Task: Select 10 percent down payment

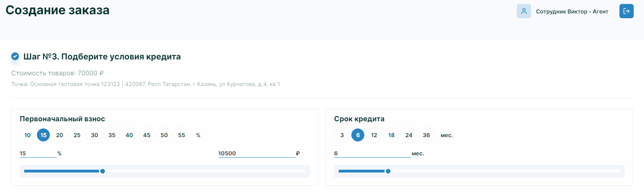Action: [27, 135]
